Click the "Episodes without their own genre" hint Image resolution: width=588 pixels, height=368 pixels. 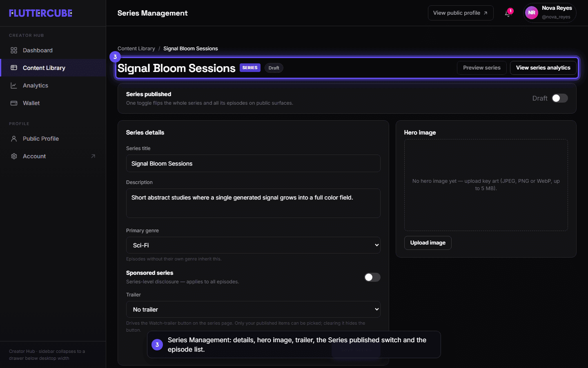174,259
